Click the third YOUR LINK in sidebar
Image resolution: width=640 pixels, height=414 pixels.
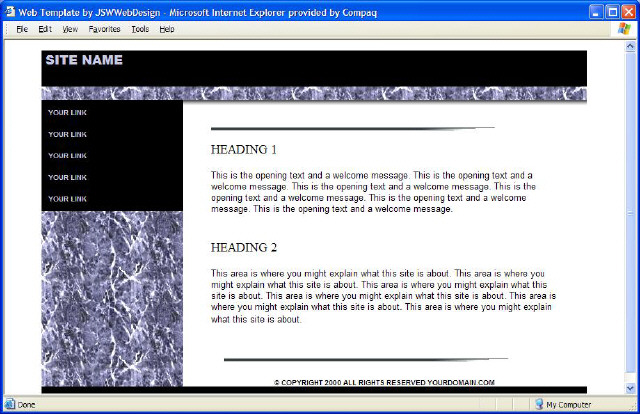[67, 155]
